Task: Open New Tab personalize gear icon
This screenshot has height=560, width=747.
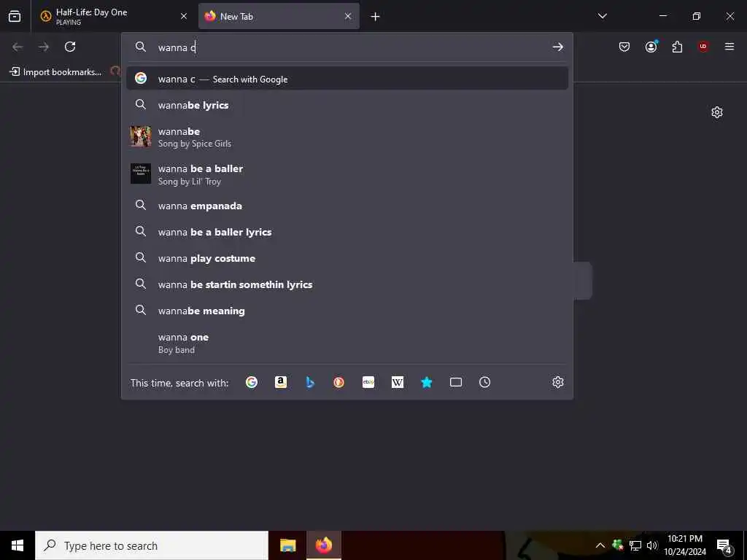Action: pyautogui.click(x=717, y=112)
